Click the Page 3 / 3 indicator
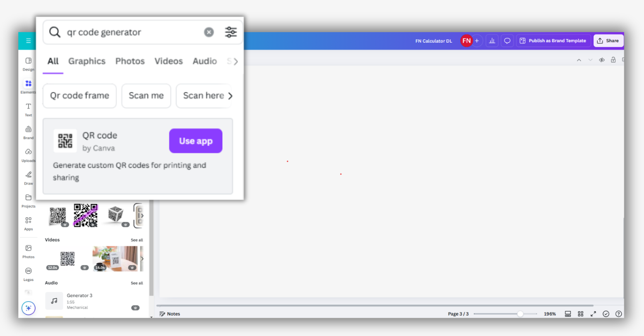This screenshot has width=644, height=336. coord(458,314)
